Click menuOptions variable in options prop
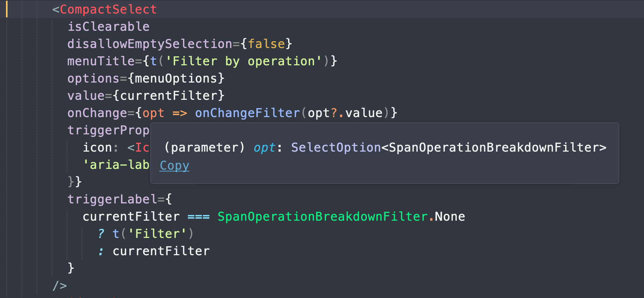This screenshot has height=298, width=644. click(x=176, y=78)
